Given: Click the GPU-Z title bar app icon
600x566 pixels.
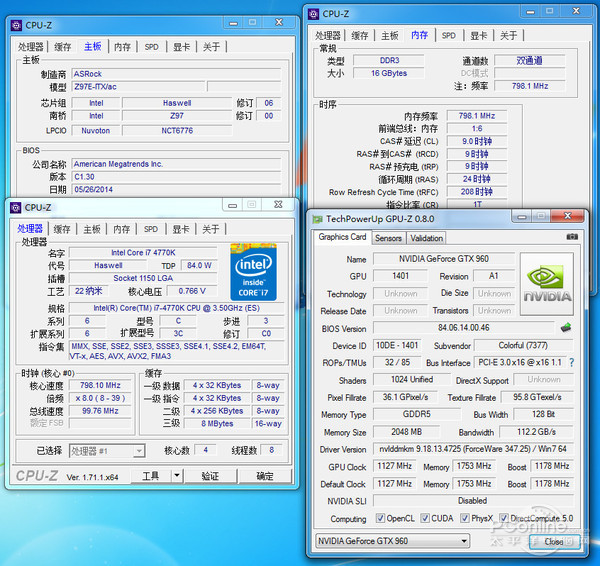Looking at the screenshot, I should click(317, 218).
